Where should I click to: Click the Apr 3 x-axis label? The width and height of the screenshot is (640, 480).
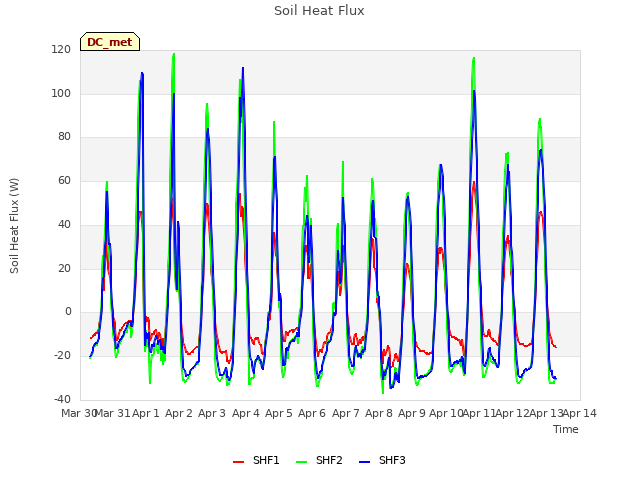click(x=212, y=413)
